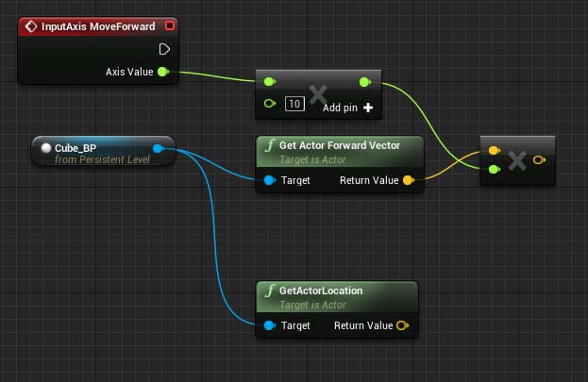
Task: Click the vector multiply node's yellow output pin
Action: point(539,160)
